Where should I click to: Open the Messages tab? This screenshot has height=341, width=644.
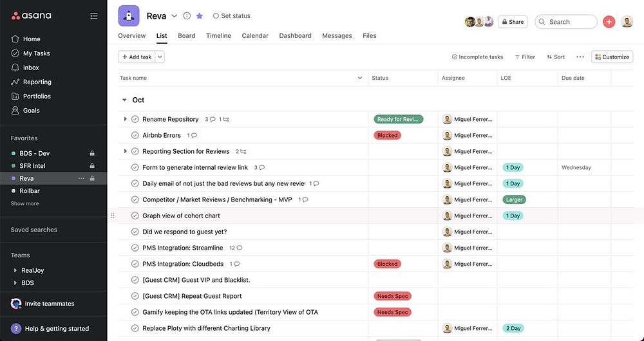(x=337, y=35)
